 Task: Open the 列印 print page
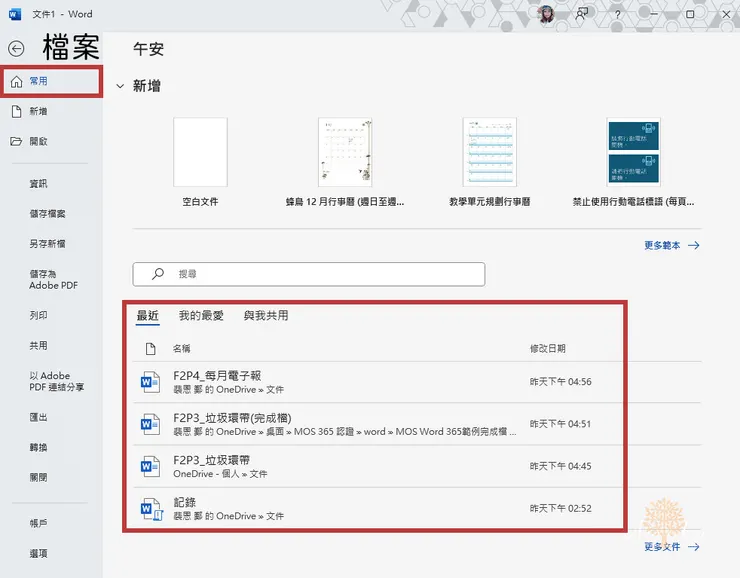click(38, 315)
